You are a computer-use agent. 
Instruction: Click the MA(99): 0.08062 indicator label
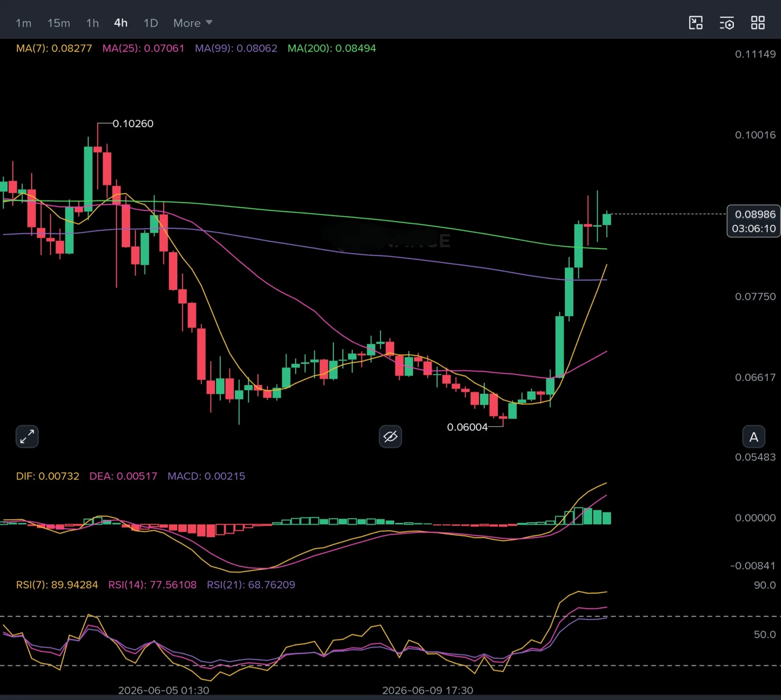tap(236, 49)
